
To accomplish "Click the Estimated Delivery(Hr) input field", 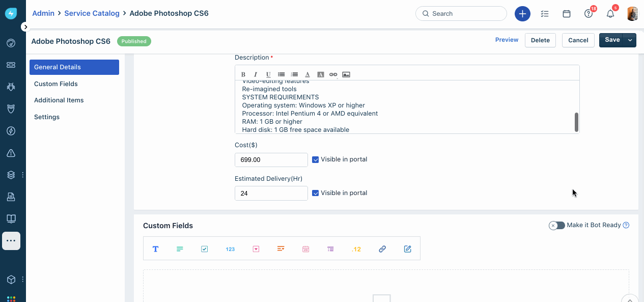I will point(271,194).
